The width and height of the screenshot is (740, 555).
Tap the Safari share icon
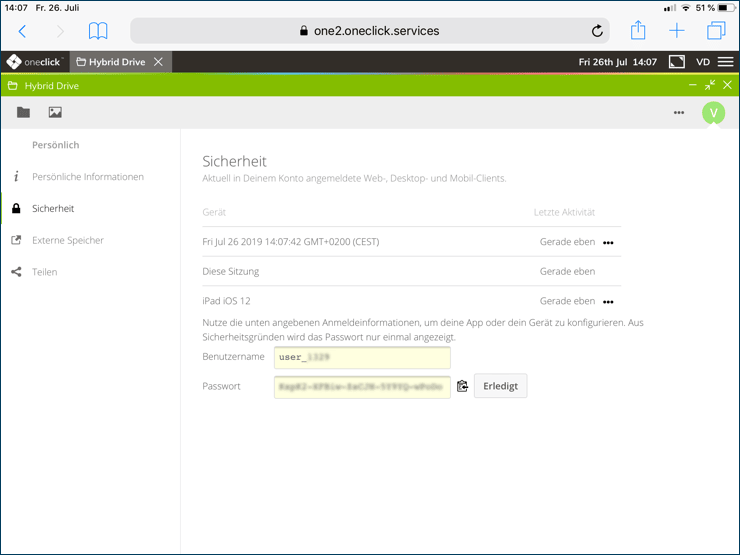pos(638,30)
